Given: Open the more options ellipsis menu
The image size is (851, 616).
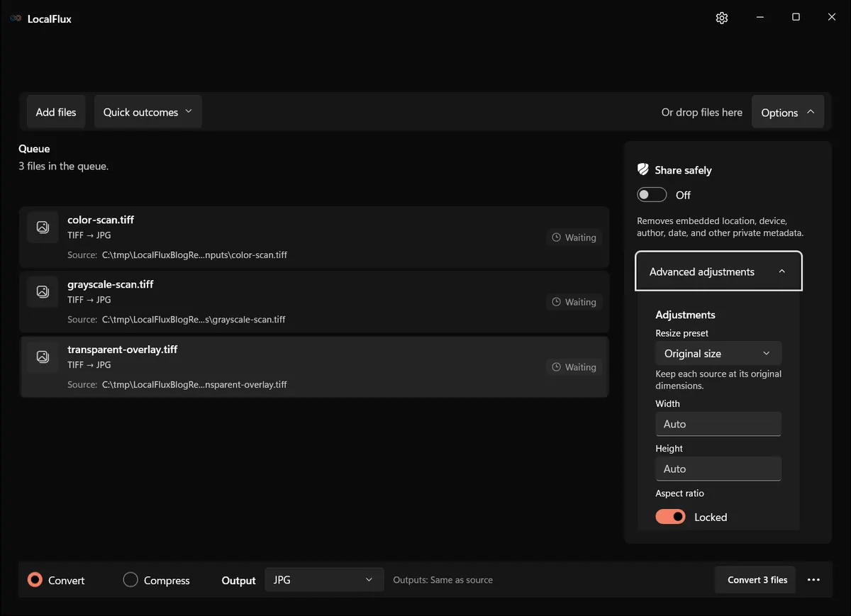Looking at the screenshot, I should [x=813, y=580].
